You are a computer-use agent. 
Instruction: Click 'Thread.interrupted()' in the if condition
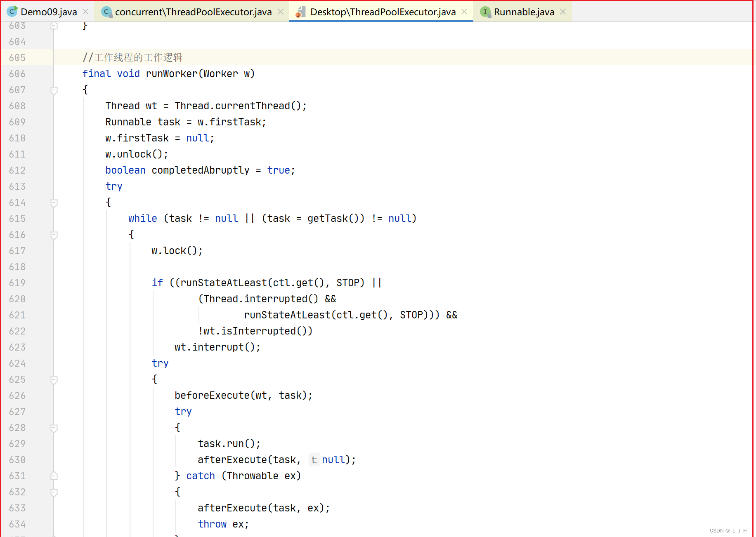(261, 299)
